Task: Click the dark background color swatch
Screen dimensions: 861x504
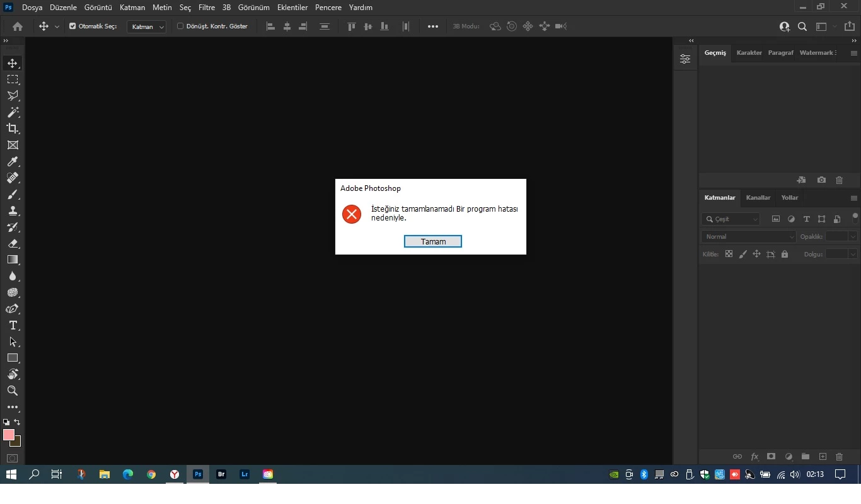Action: (x=18, y=443)
